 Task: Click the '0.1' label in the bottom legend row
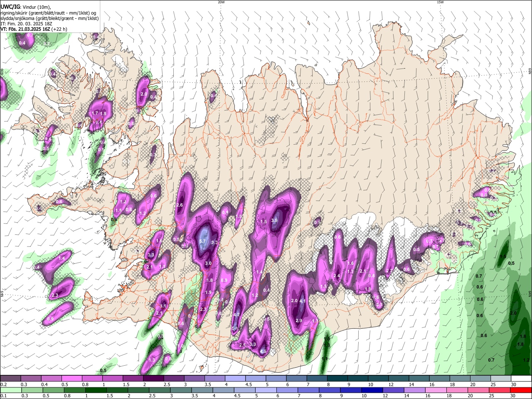click(3, 396)
